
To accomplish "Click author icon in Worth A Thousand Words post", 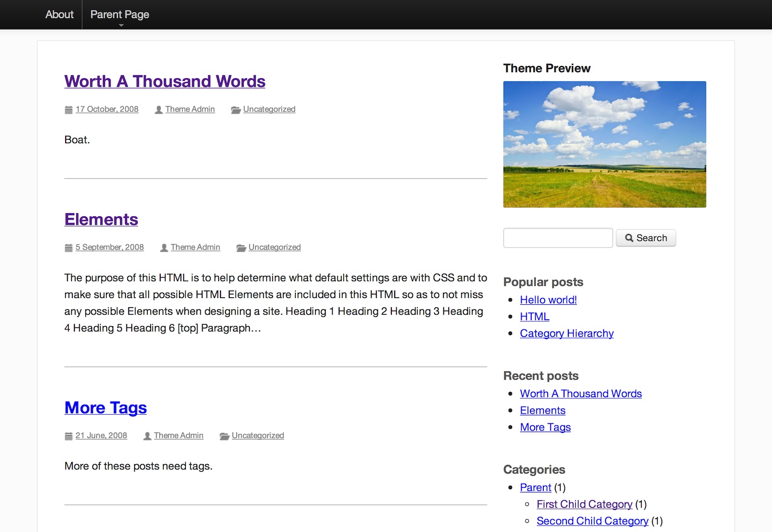I will click(x=158, y=110).
